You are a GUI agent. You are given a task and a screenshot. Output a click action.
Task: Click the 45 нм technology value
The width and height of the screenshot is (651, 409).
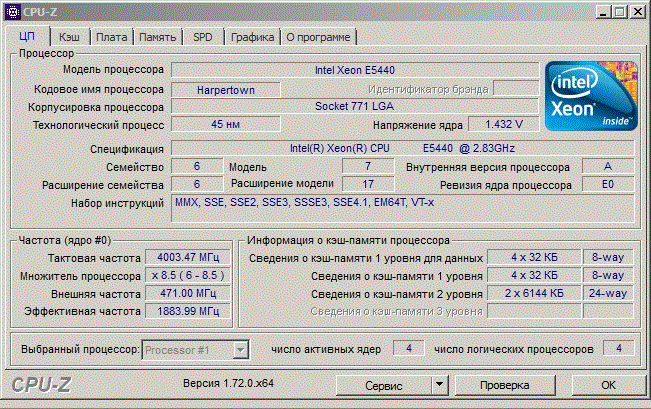click(226, 124)
